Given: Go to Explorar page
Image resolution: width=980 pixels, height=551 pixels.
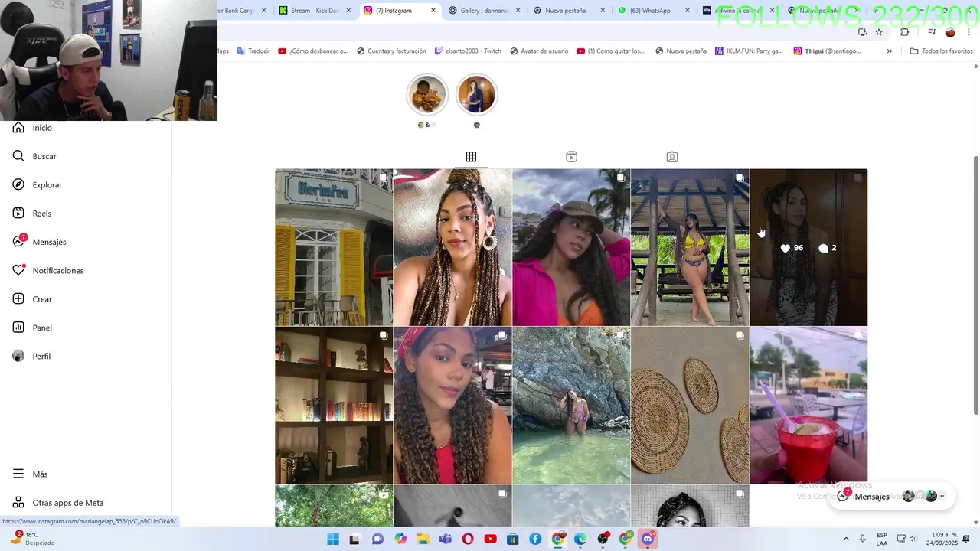Looking at the screenshot, I should point(37,184).
